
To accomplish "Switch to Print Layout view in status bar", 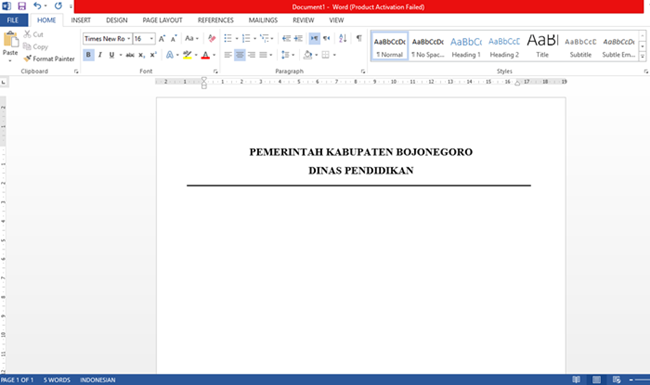I will coord(597,380).
